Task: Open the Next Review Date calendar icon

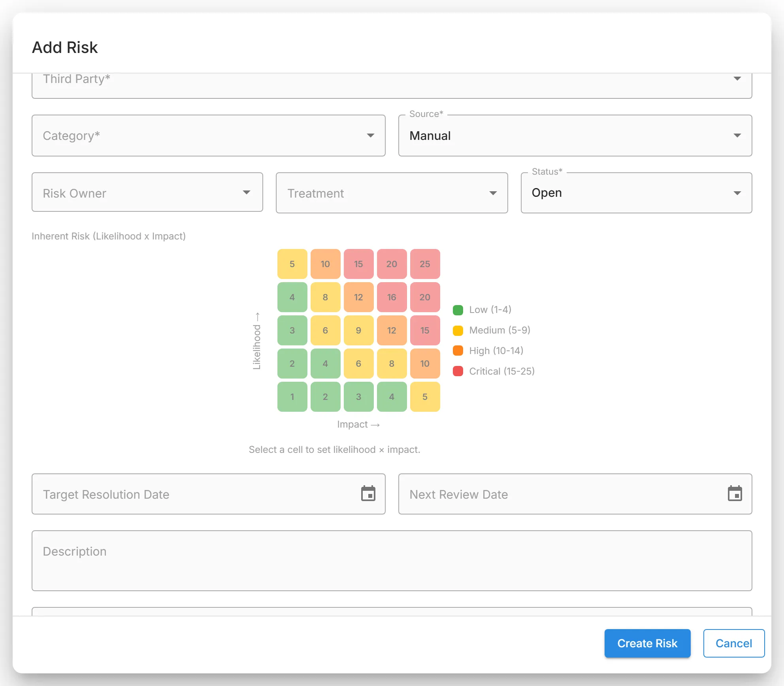Action: pyautogui.click(x=735, y=494)
